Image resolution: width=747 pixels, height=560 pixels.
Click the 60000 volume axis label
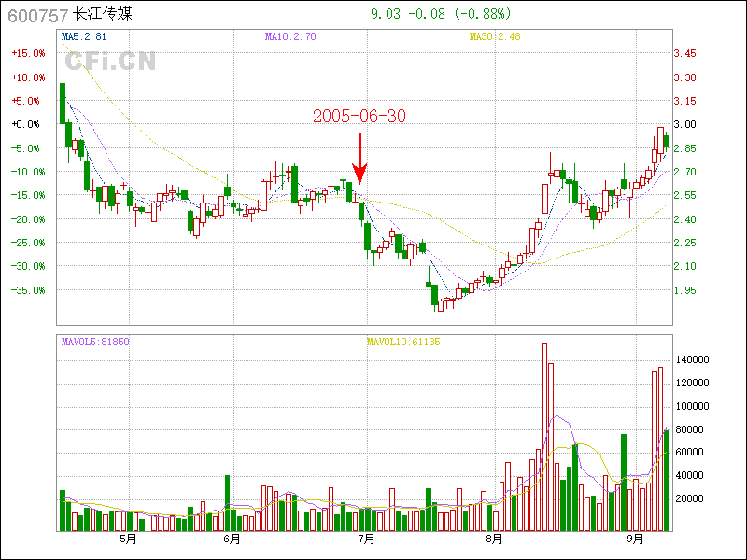click(690, 452)
